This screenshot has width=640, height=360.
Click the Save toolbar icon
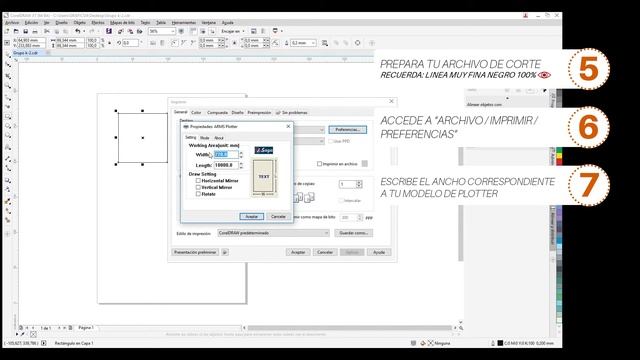[x=25, y=31]
